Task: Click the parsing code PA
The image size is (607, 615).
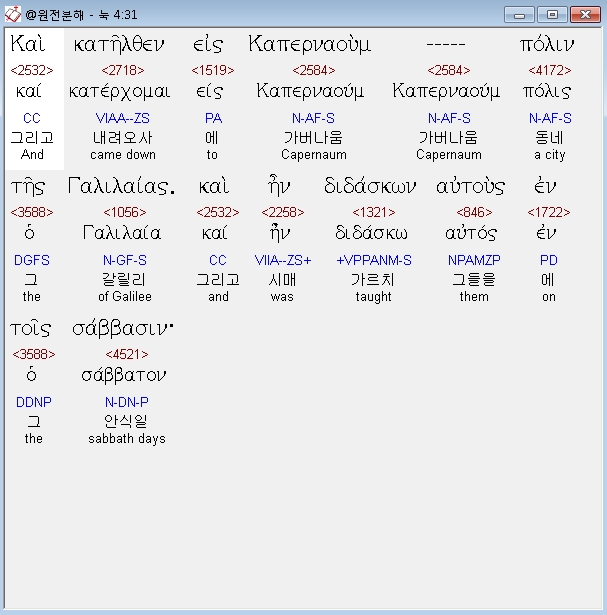Action: pyautogui.click(x=213, y=118)
